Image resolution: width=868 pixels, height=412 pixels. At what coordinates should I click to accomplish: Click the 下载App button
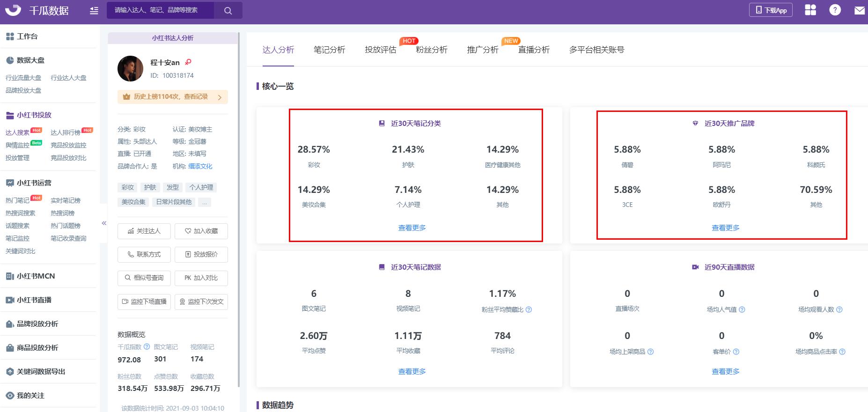(771, 10)
